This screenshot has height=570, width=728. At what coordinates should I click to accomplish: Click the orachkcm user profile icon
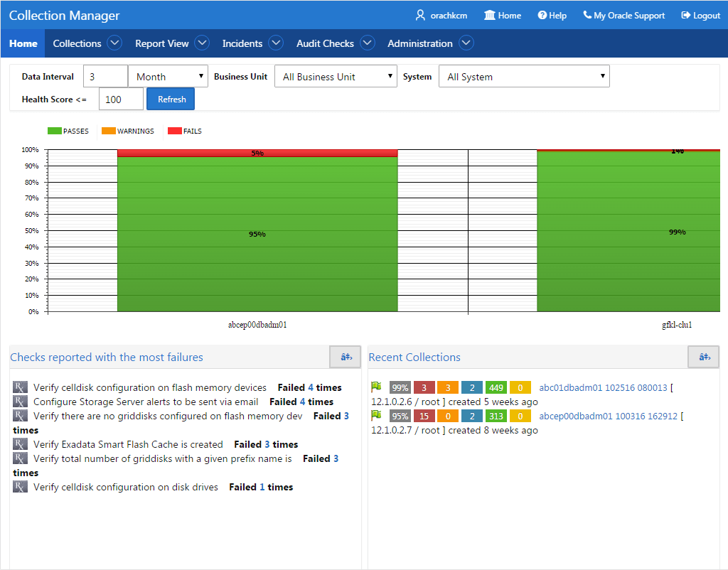[x=420, y=16]
